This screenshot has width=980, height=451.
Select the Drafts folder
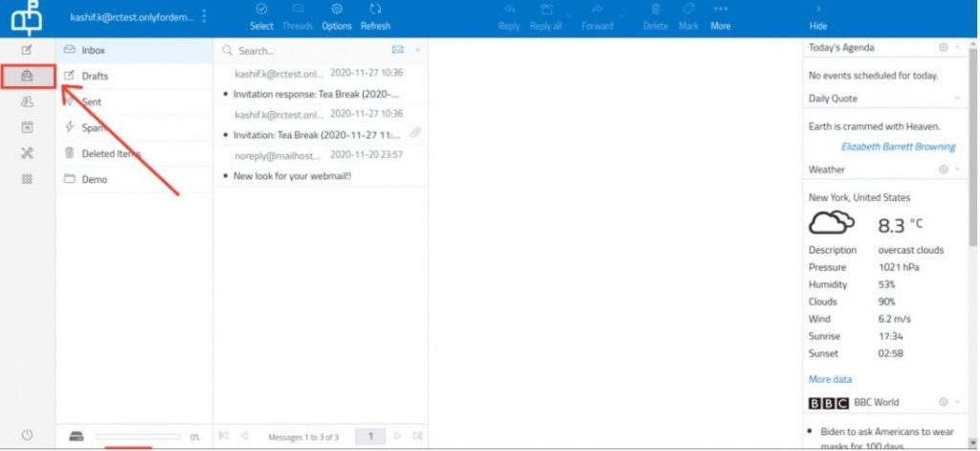[x=95, y=76]
